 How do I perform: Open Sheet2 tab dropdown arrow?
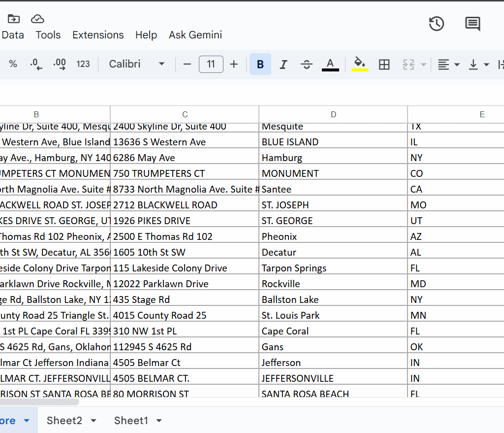click(93, 421)
